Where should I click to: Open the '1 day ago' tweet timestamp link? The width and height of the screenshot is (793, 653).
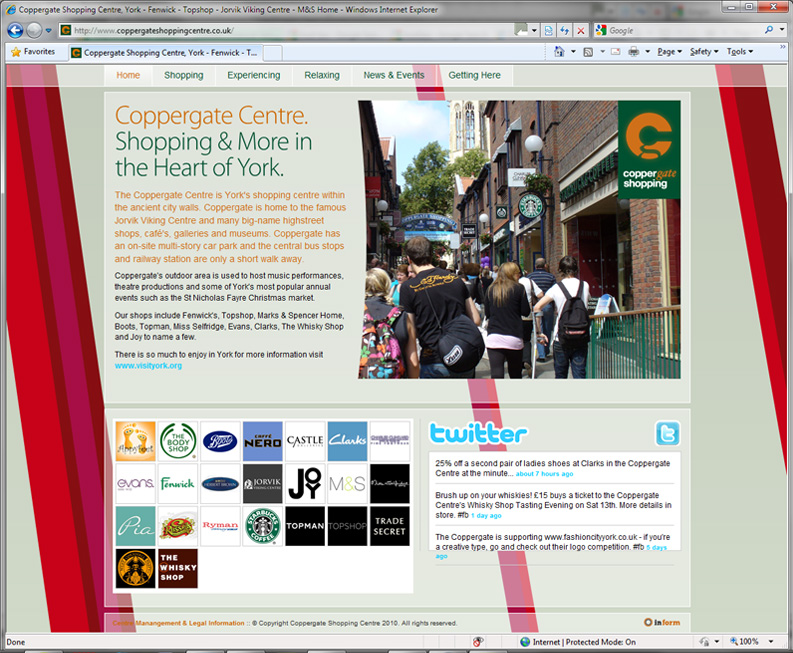point(487,516)
